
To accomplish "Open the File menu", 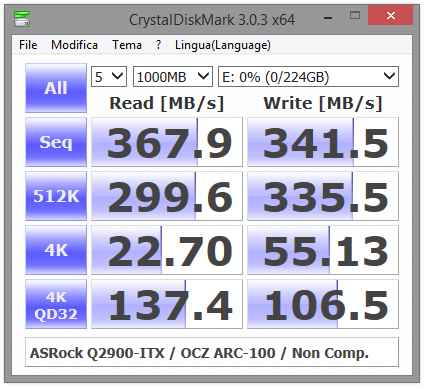I will point(28,45).
